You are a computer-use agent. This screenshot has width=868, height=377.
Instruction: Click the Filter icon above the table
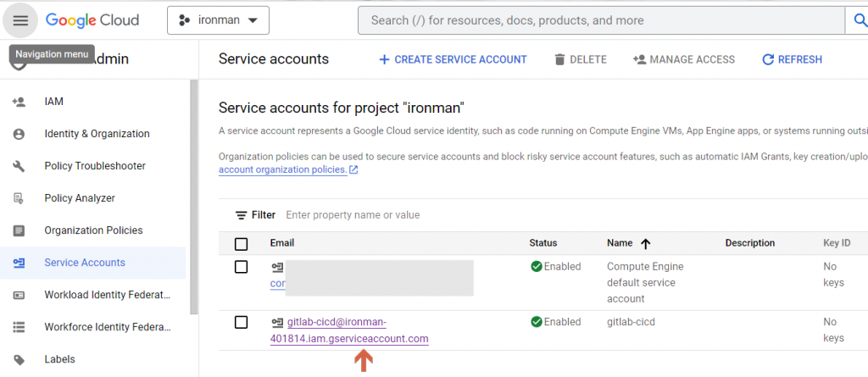pyautogui.click(x=242, y=215)
